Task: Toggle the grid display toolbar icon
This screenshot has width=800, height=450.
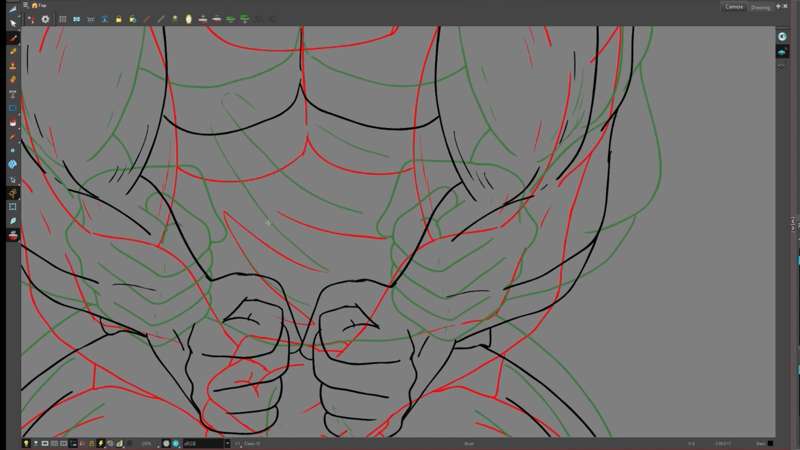Action: (63, 19)
